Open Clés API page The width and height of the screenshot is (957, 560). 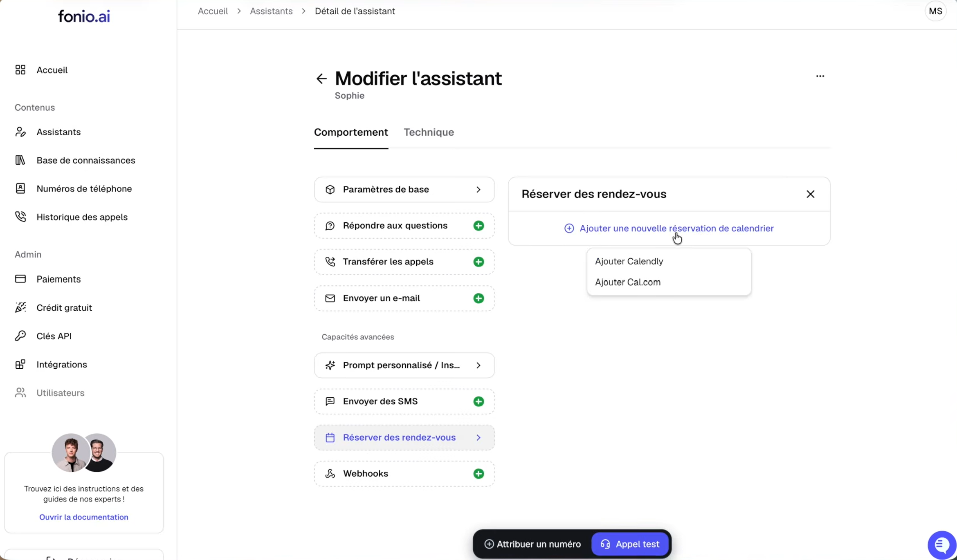pyautogui.click(x=54, y=336)
